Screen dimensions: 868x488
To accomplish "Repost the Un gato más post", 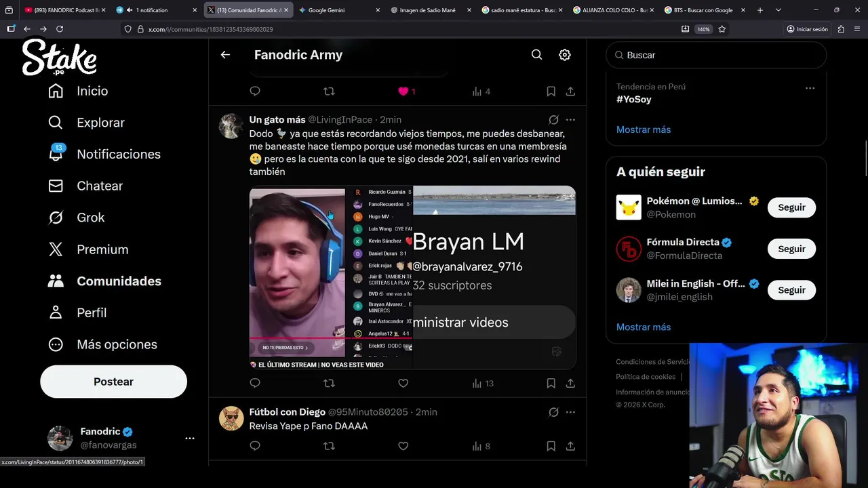I will click(329, 383).
